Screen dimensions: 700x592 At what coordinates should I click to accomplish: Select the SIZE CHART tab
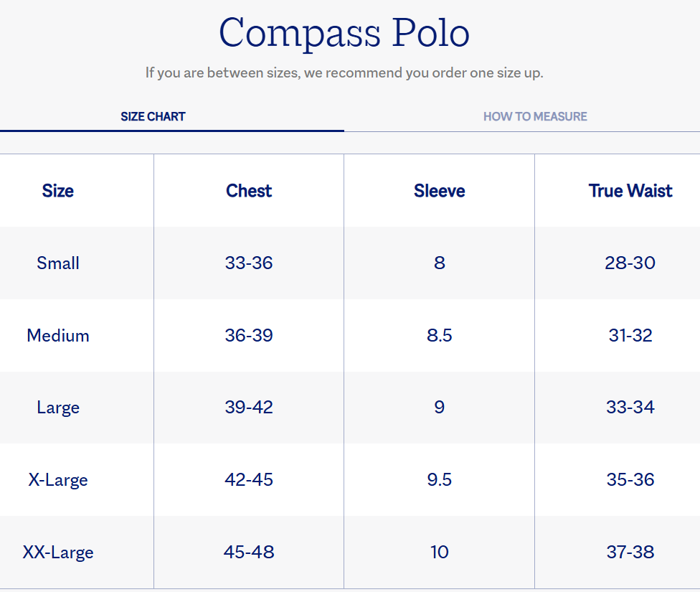[x=153, y=116]
